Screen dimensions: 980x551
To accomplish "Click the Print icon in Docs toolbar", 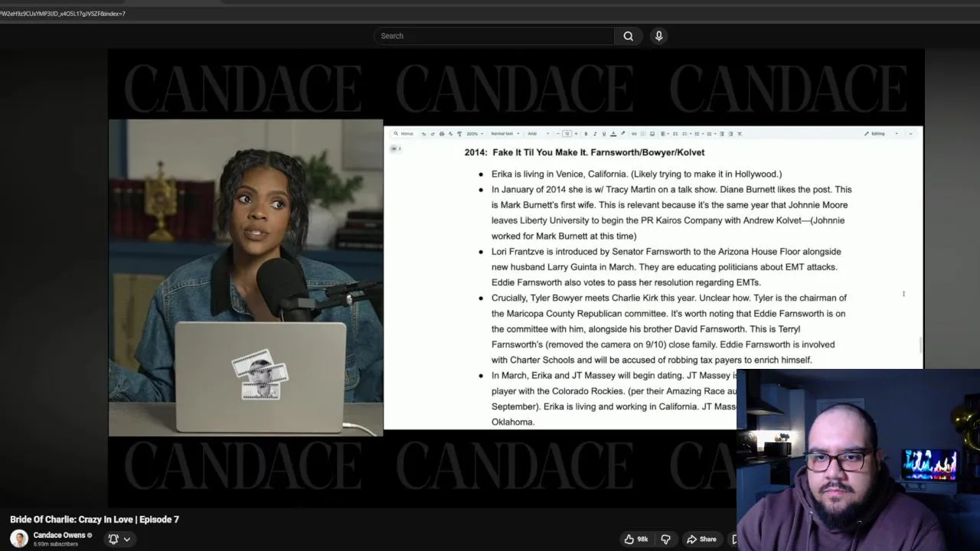I will [442, 134].
